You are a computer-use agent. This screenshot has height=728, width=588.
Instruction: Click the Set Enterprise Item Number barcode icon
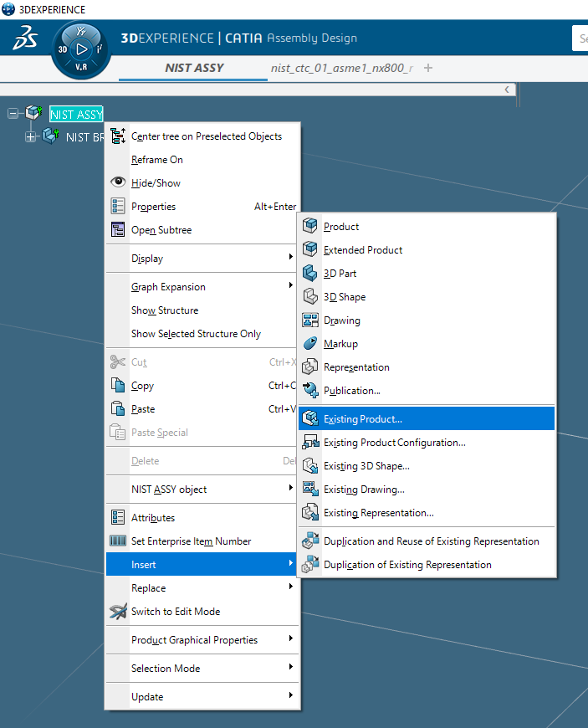point(118,541)
